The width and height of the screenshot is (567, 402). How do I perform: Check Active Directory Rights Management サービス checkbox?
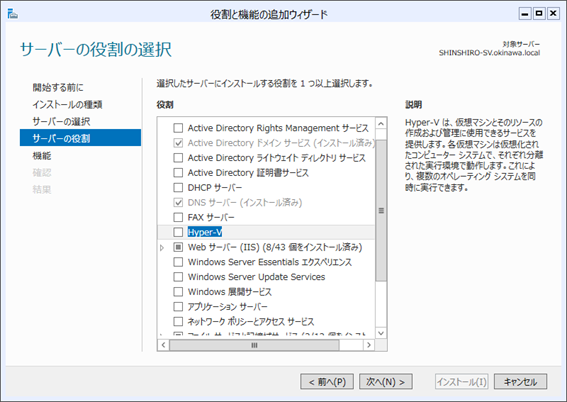point(178,128)
